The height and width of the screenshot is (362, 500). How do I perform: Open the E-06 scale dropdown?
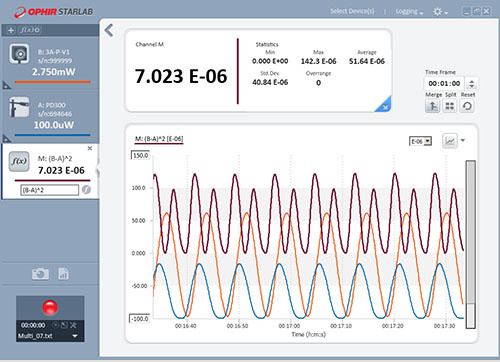420,141
